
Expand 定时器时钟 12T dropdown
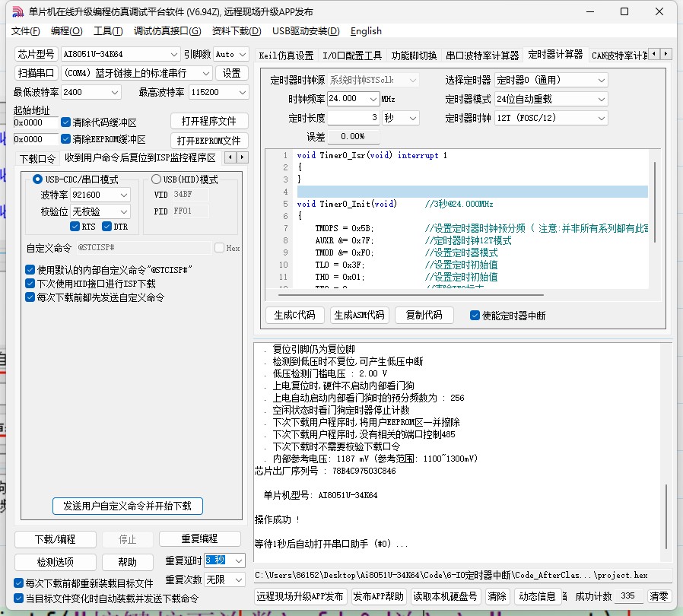point(601,118)
